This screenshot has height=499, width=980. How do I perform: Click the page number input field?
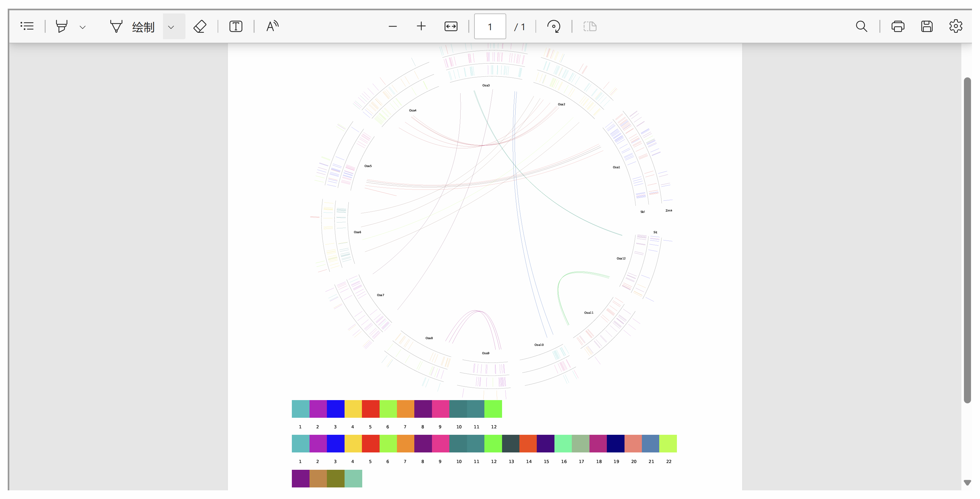490,27
